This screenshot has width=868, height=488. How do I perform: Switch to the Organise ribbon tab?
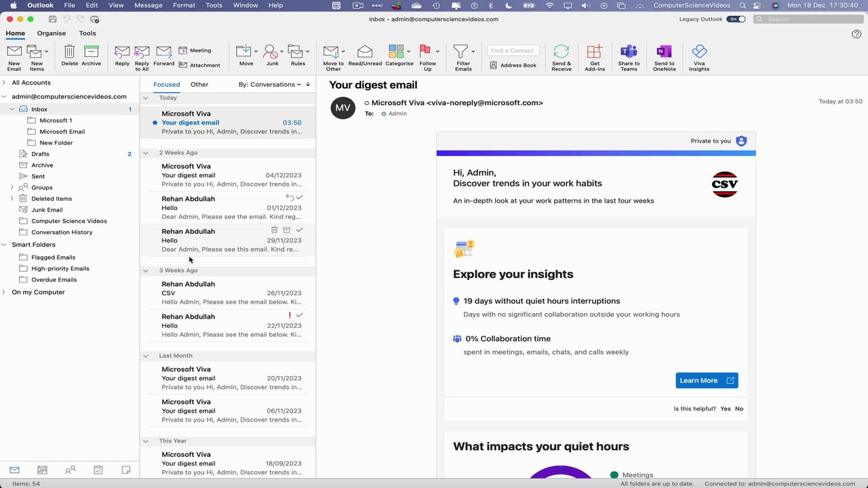tap(52, 33)
